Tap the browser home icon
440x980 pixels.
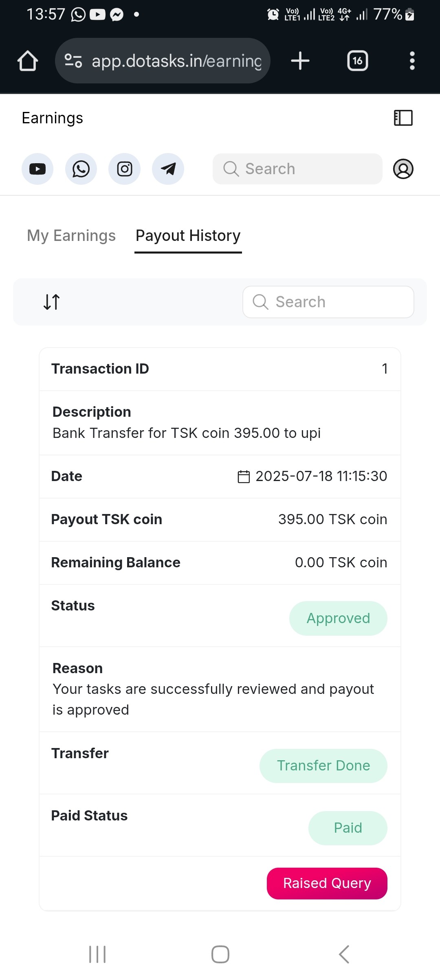[28, 61]
